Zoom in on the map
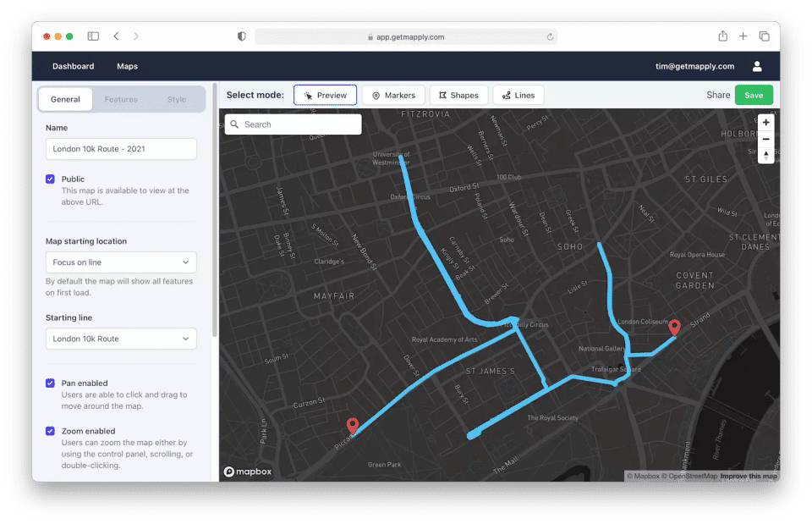Screen dimensions: 812x524 click(766, 123)
